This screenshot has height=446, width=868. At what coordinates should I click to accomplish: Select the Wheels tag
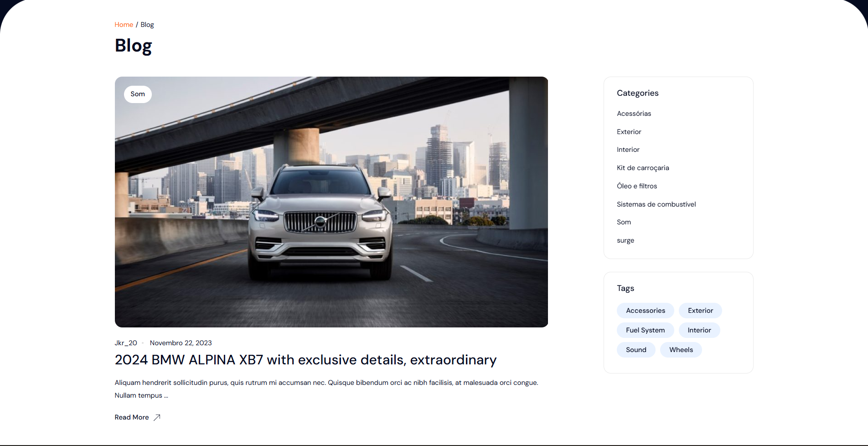click(681, 350)
